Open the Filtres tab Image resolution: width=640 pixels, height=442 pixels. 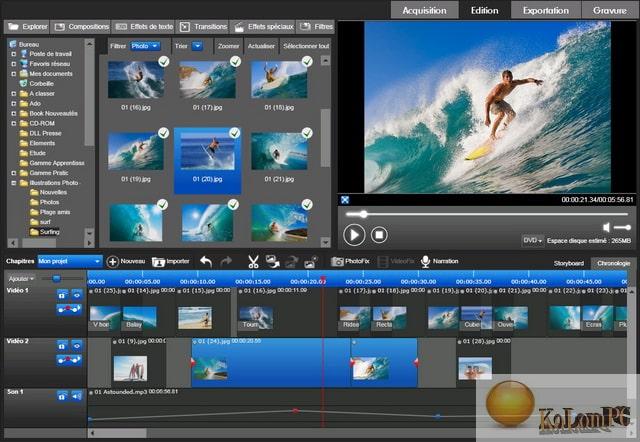coord(316,27)
